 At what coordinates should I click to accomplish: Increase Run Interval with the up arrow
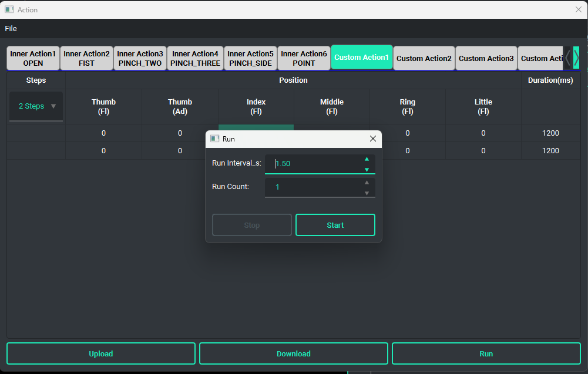pos(367,159)
